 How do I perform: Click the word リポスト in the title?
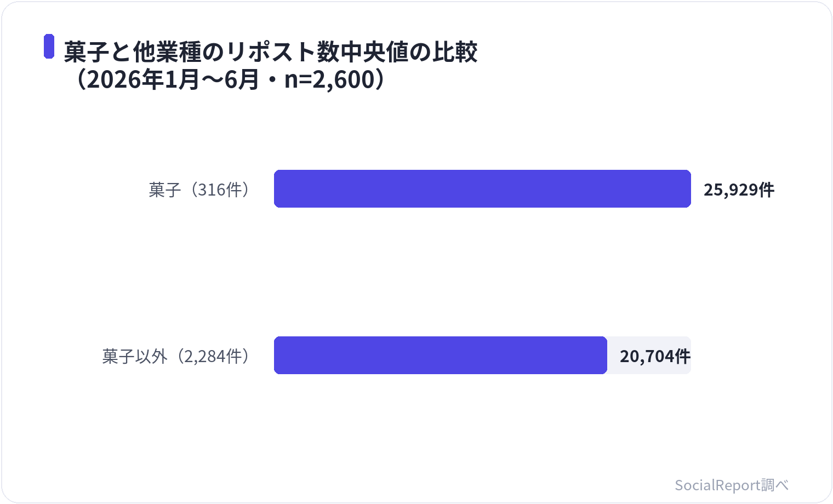270,52
